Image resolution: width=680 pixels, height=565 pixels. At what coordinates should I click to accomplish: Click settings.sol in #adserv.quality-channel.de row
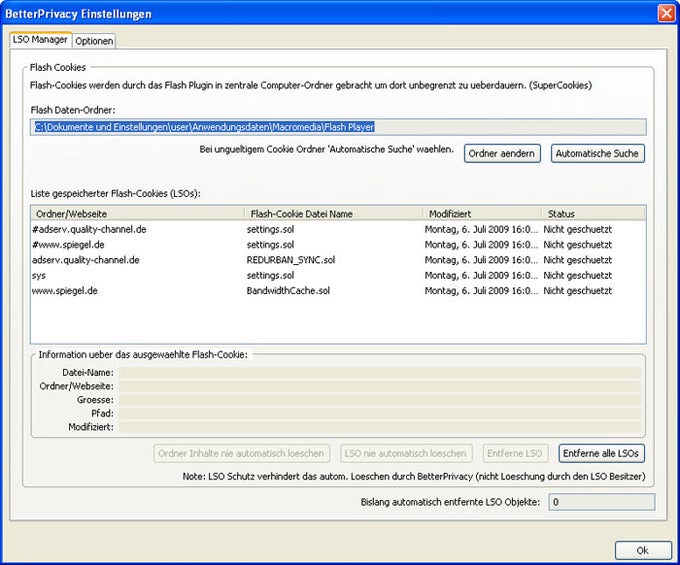point(271,229)
